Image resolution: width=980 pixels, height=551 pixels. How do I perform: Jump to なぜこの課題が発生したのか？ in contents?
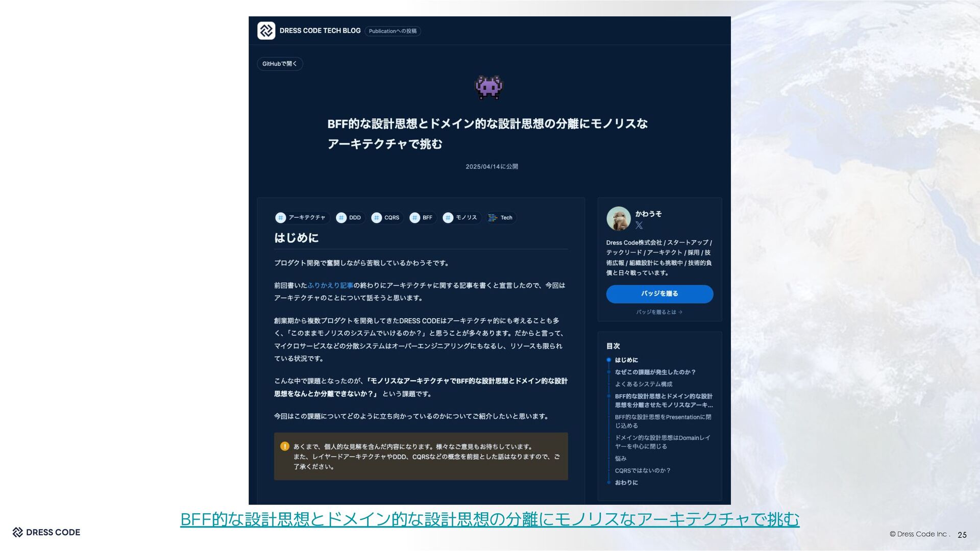(655, 372)
